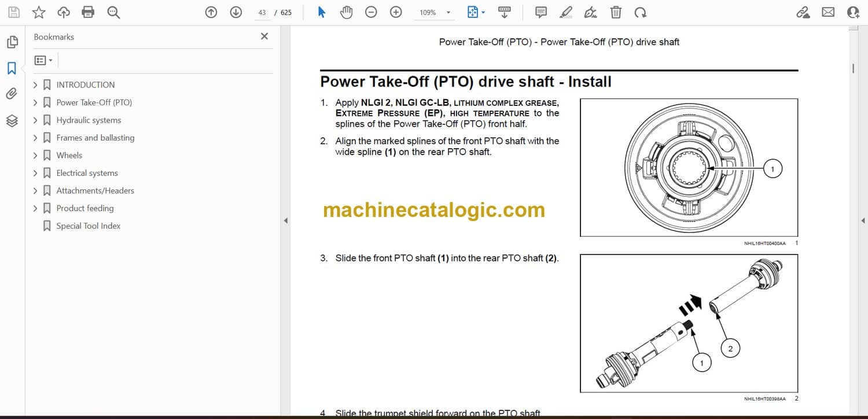868x419 pixels.
Task: Zoom in using the plus icon
Action: point(396,12)
